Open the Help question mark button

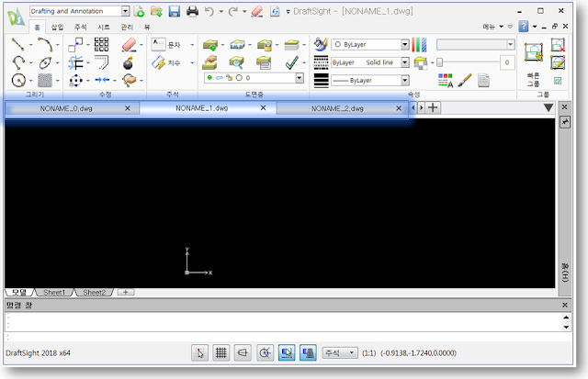click(523, 27)
